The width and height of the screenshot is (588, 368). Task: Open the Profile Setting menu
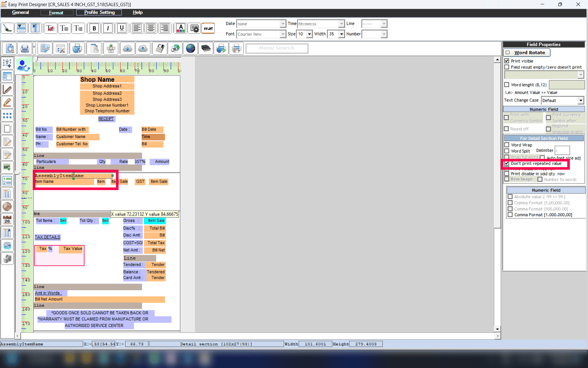click(x=99, y=12)
